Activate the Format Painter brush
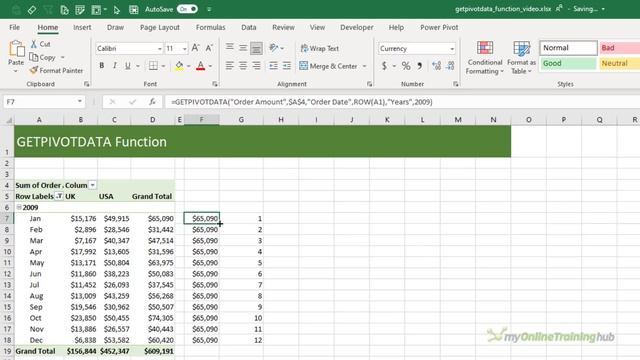Viewport: 640px width, 360px height. click(x=34, y=70)
